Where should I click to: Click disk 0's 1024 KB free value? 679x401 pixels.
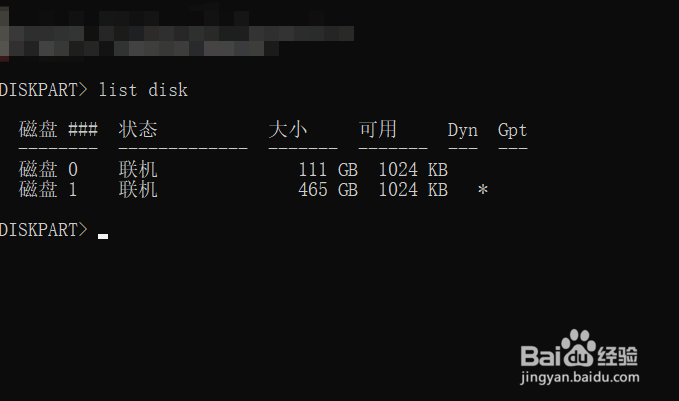(x=413, y=169)
